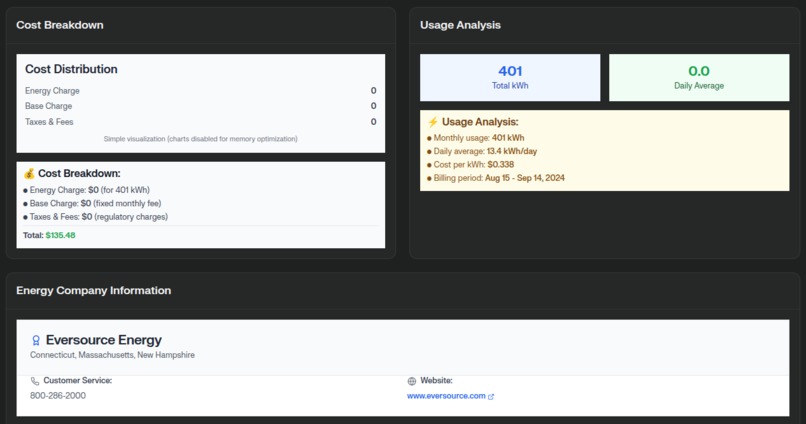Click the Energy Charge row in Cost Distribution
The image size is (806, 424).
point(200,90)
